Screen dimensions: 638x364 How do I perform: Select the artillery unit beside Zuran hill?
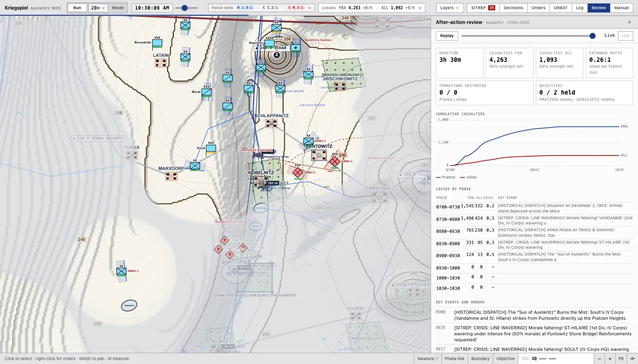click(x=295, y=48)
